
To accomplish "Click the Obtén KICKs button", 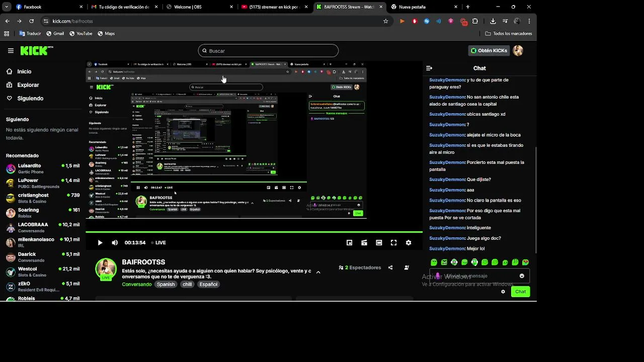I will (489, 51).
